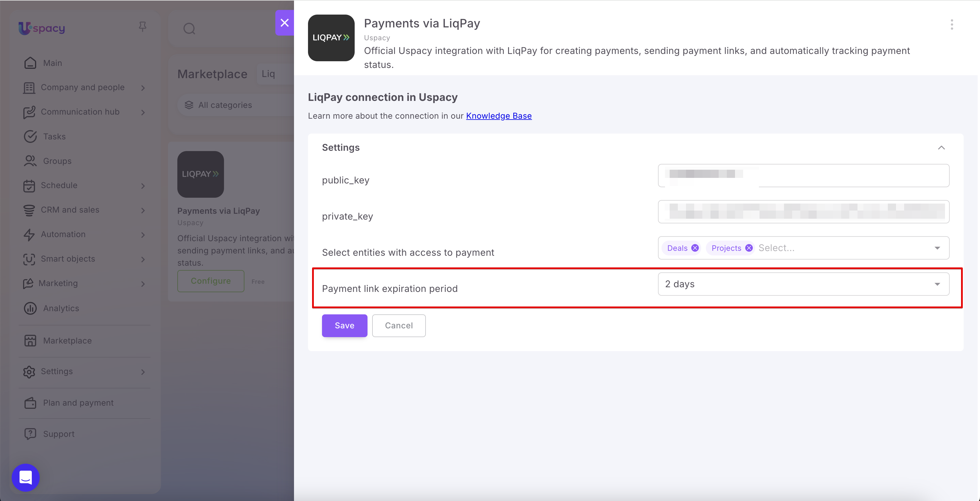
Task: Open the entities selection dropdown arrow
Action: pos(937,248)
